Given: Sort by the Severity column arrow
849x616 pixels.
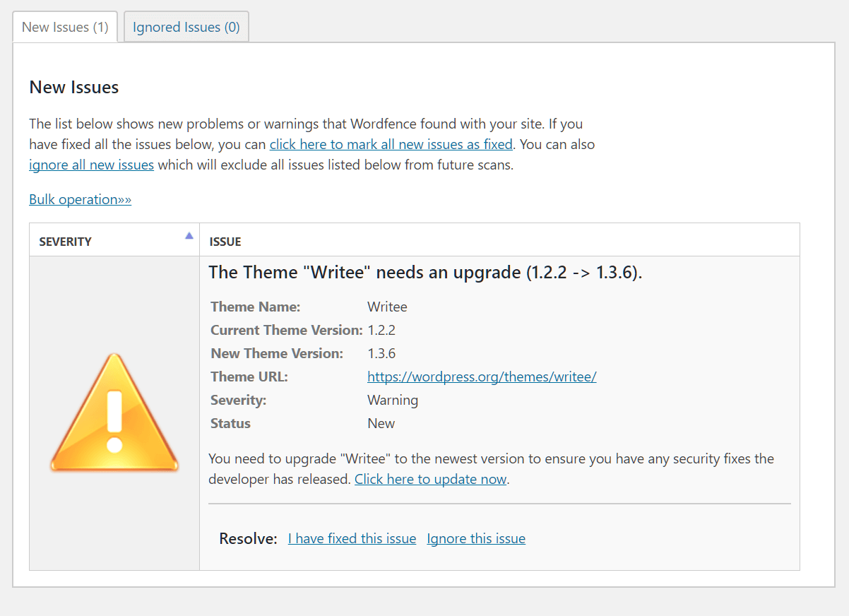Looking at the screenshot, I should click(189, 236).
